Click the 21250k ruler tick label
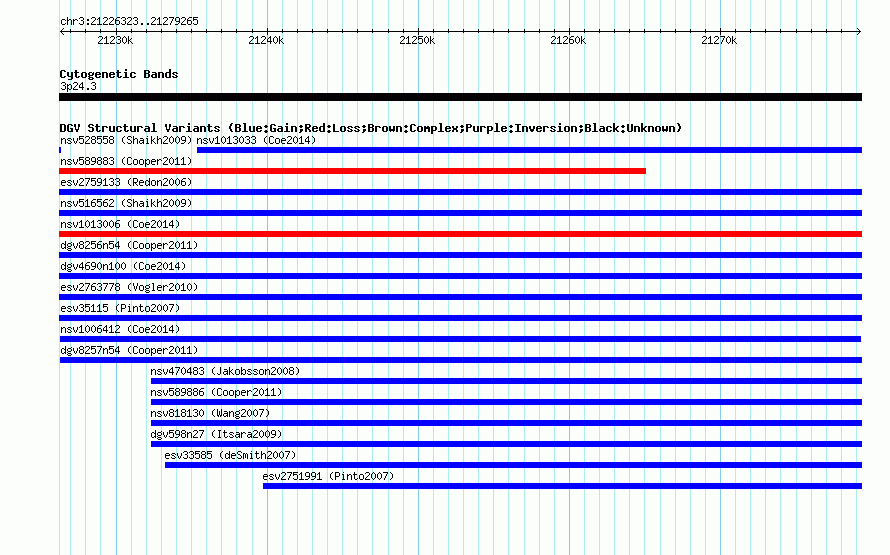This screenshot has height=555, width=890. [417, 40]
